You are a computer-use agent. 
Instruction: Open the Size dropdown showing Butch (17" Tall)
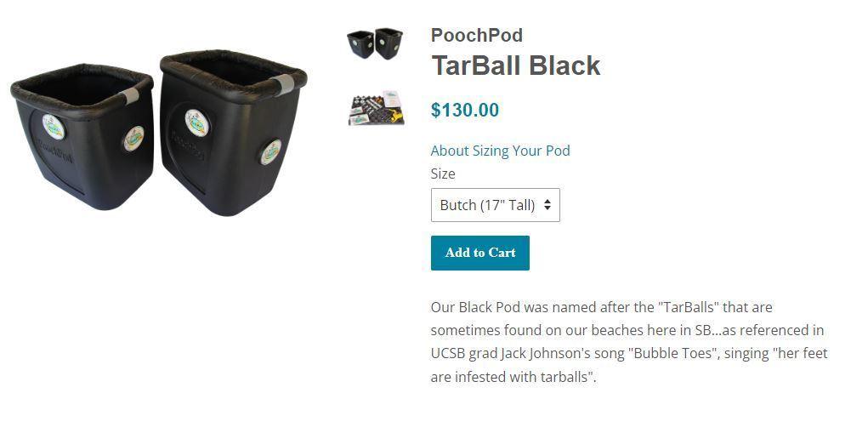click(x=496, y=205)
